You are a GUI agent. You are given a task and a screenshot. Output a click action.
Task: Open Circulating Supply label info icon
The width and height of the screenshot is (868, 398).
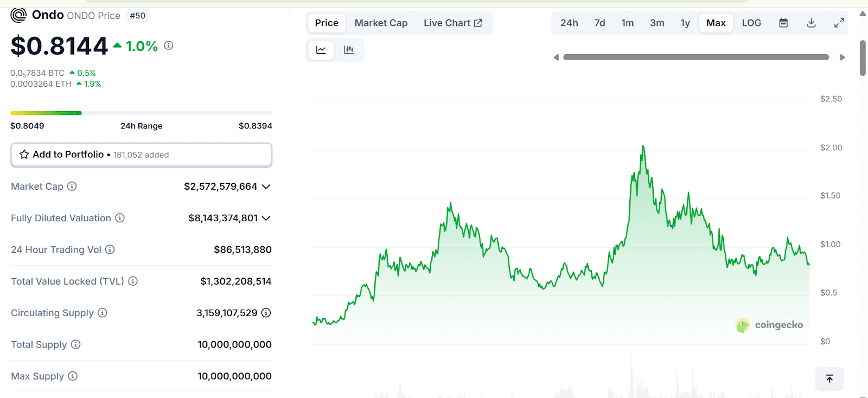coord(102,313)
